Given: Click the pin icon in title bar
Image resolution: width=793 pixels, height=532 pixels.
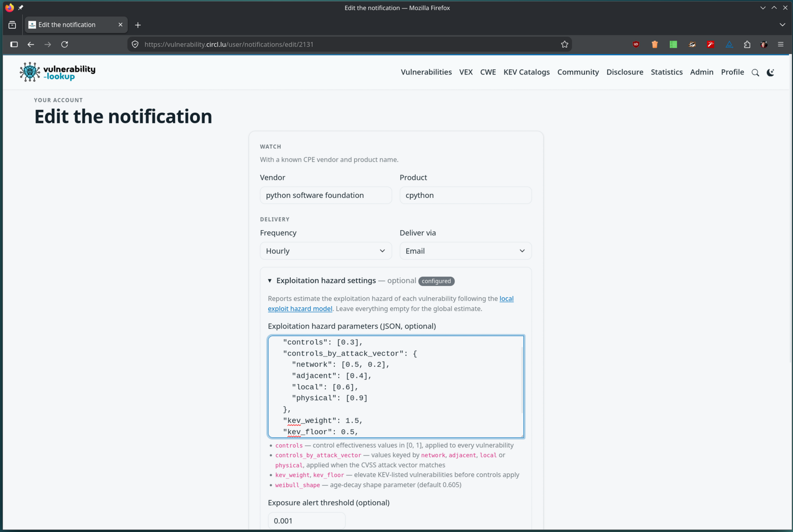Looking at the screenshot, I should (21, 8).
